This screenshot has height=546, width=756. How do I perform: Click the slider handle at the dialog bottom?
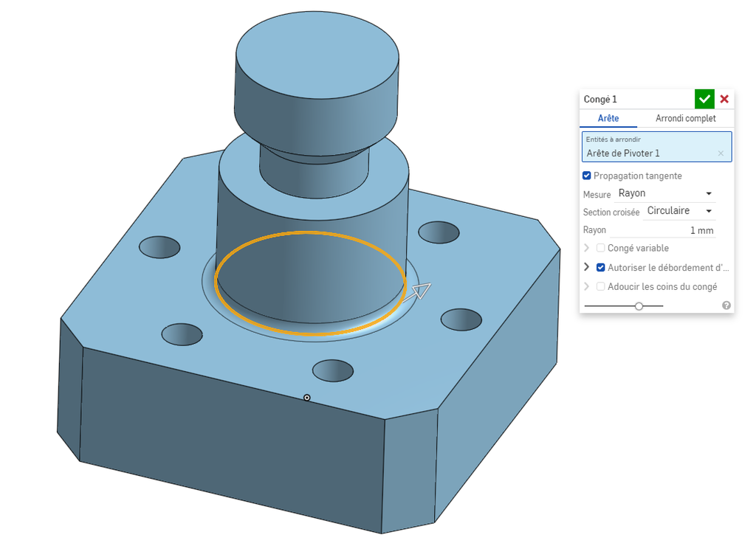[639, 305]
